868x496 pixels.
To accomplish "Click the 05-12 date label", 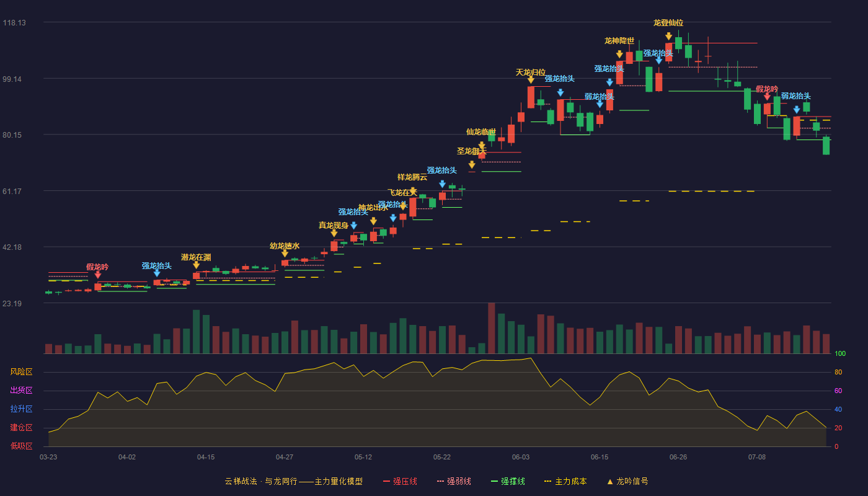I will (x=363, y=457).
